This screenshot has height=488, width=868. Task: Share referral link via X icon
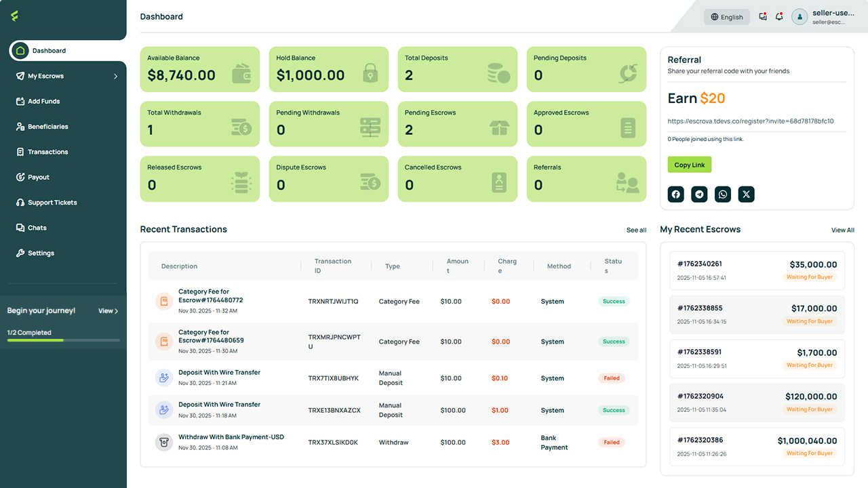point(746,195)
